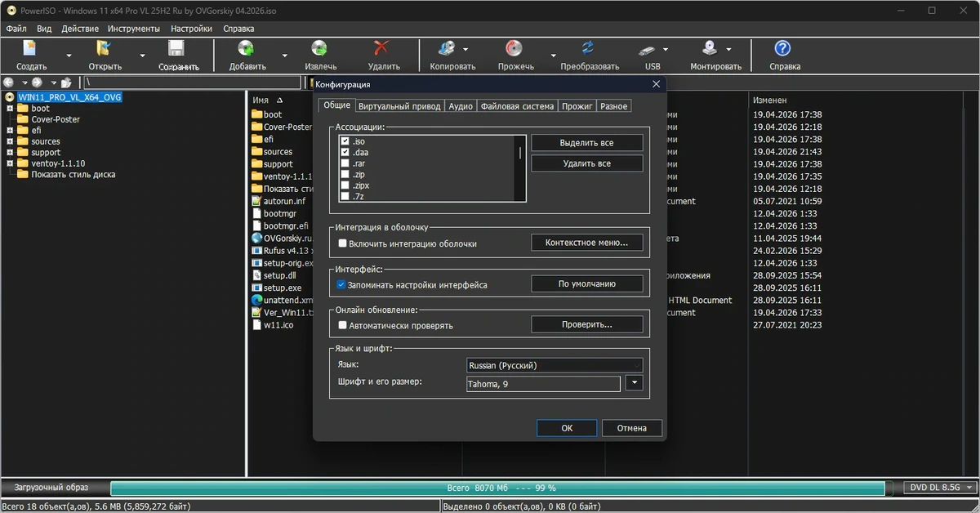Uncheck the .daa association checkbox
Screen dimensions: 980x513
click(345, 153)
